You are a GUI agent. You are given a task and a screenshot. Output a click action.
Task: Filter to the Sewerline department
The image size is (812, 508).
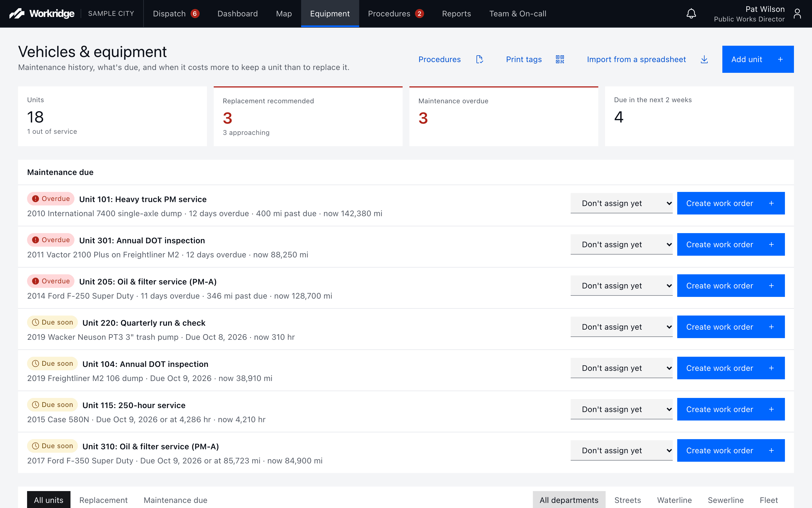coord(726,500)
